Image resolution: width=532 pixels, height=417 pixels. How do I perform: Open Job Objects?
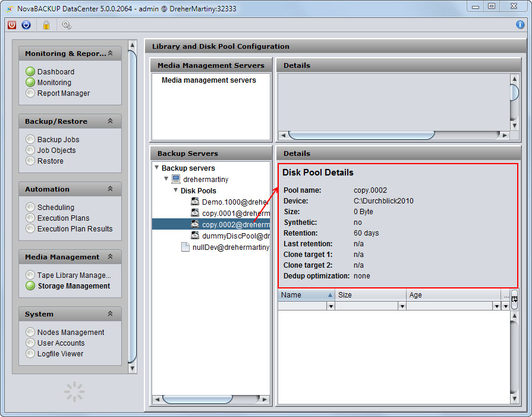click(x=56, y=150)
